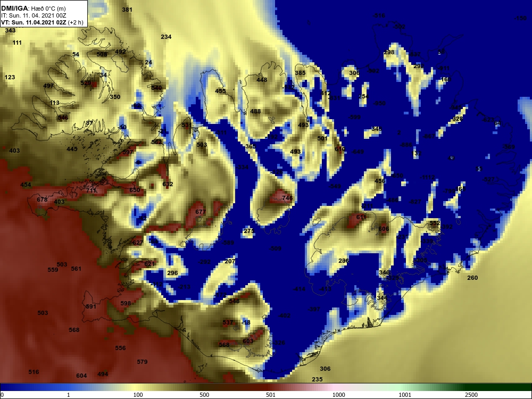This screenshot has height=399, width=532.
Task: Click the map value '603'
Action: pyautogui.click(x=248, y=341)
